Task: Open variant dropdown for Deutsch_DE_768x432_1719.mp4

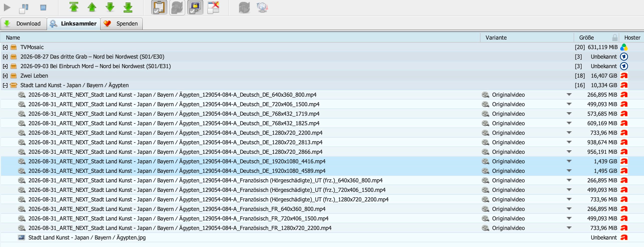Action: pyautogui.click(x=569, y=114)
